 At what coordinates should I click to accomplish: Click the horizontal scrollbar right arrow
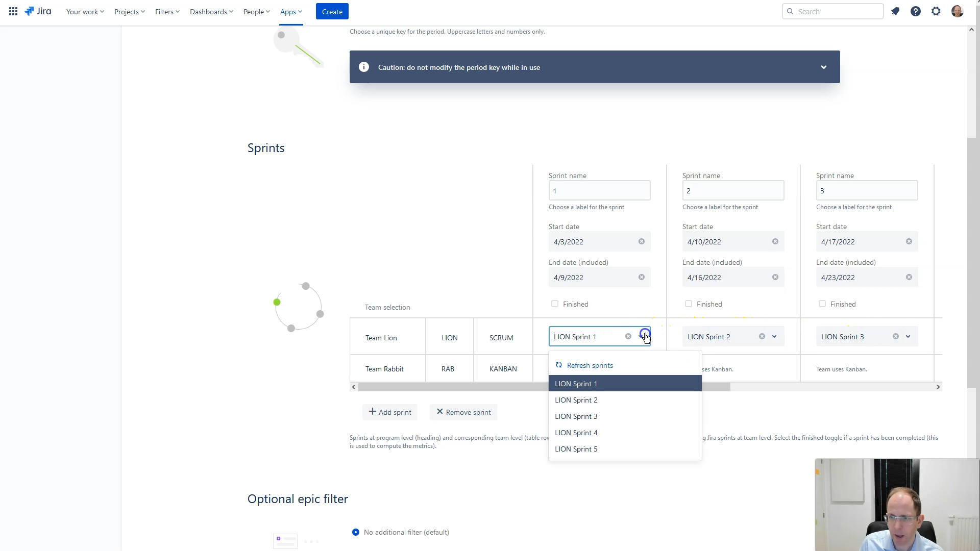(938, 387)
